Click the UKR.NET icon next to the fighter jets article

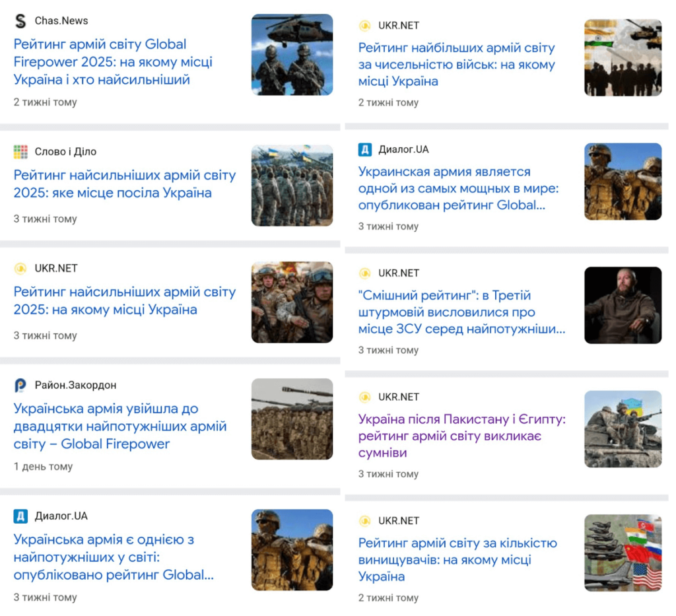pos(364,521)
